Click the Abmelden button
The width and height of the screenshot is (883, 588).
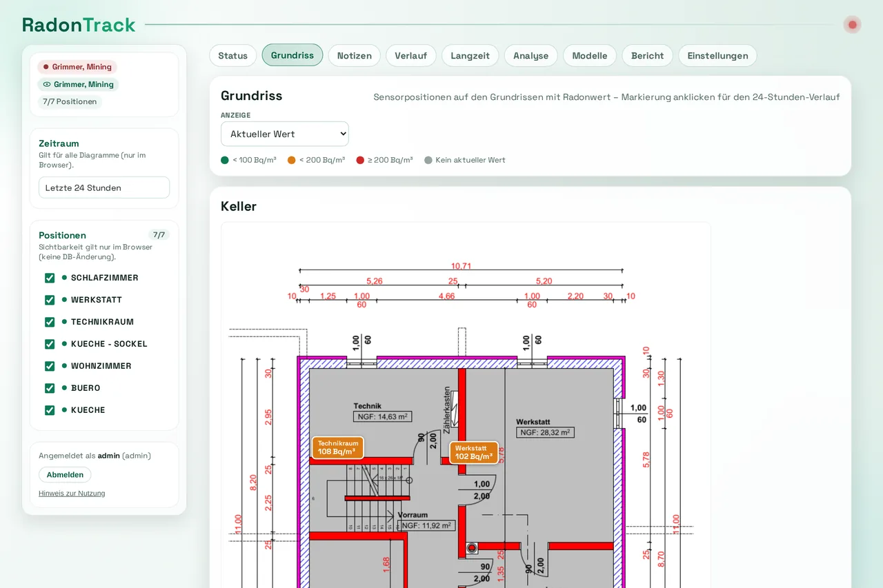click(65, 475)
